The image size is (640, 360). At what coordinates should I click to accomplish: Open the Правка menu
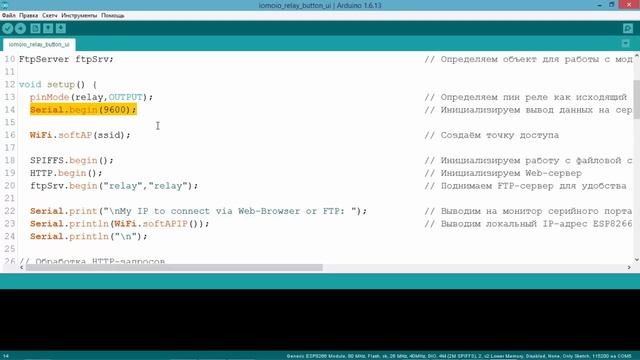point(29,16)
